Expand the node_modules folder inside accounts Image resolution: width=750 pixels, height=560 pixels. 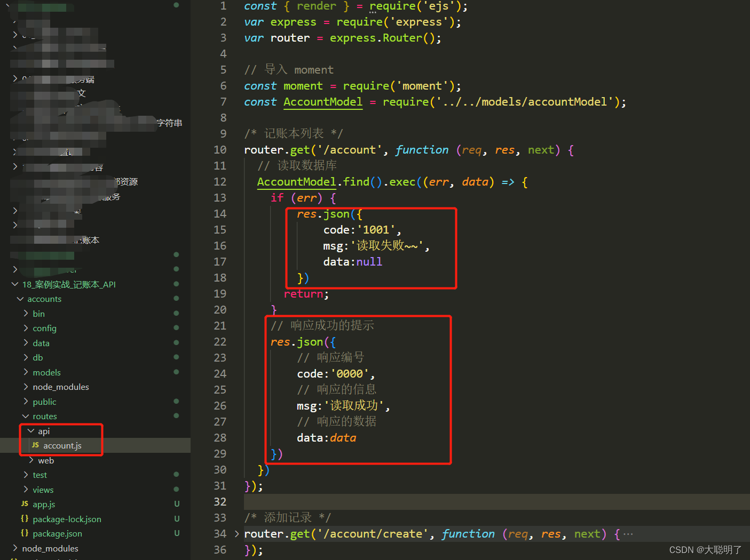click(26, 387)
